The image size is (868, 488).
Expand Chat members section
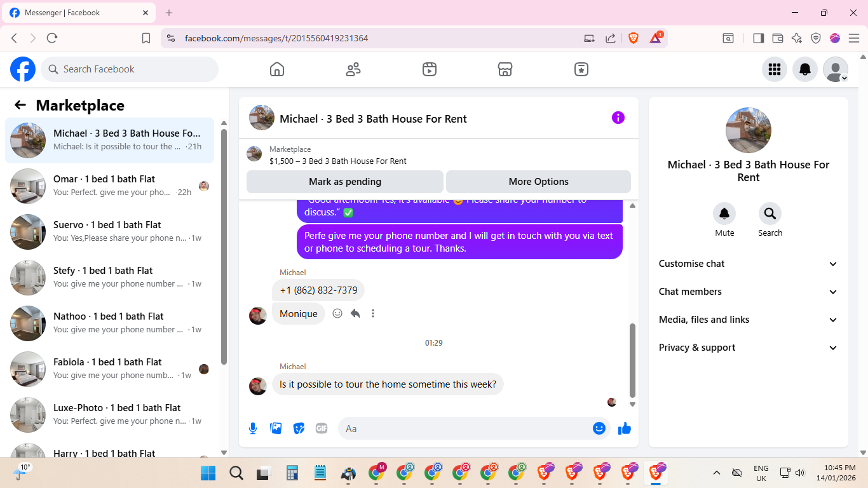[x=748, y=292]
